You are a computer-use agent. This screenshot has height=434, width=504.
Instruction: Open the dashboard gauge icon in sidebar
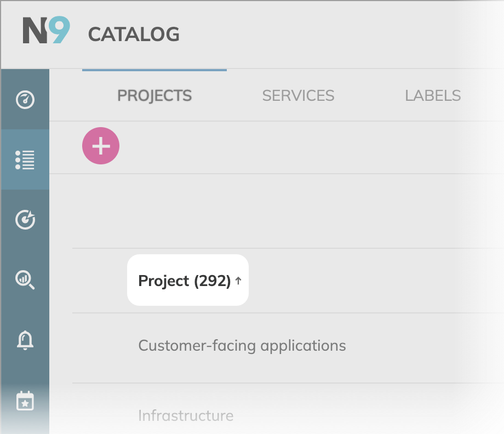(x=25, y=100)
